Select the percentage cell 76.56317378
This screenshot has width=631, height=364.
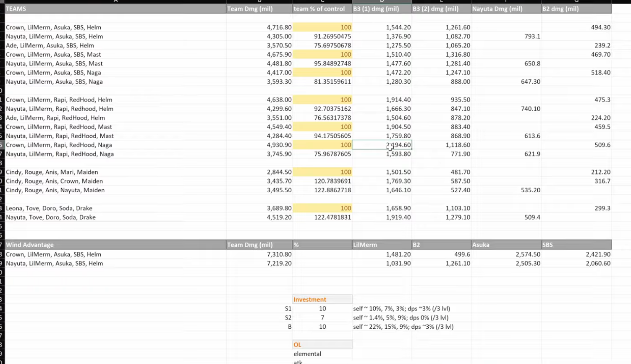(x=322, y=118)
